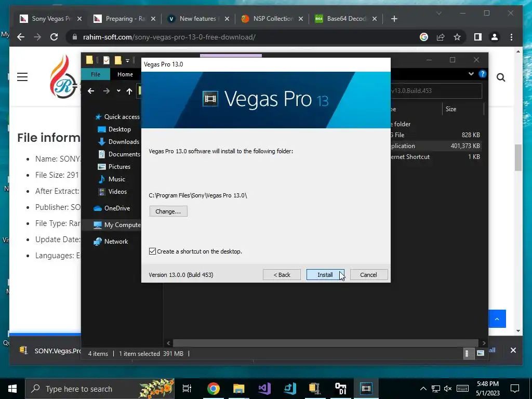The height and width of the screenshot is (399, 532).
Task: Open a new browser tab
Action: pos(394,19)
